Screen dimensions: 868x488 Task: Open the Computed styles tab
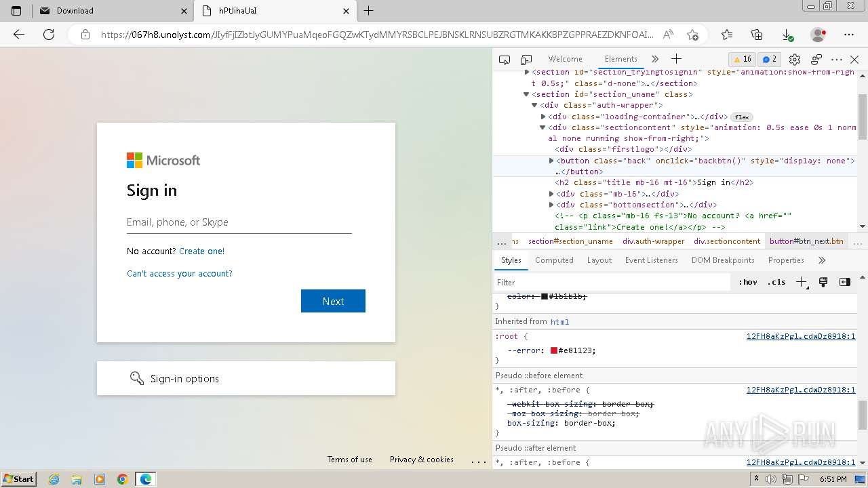(554, 260)
